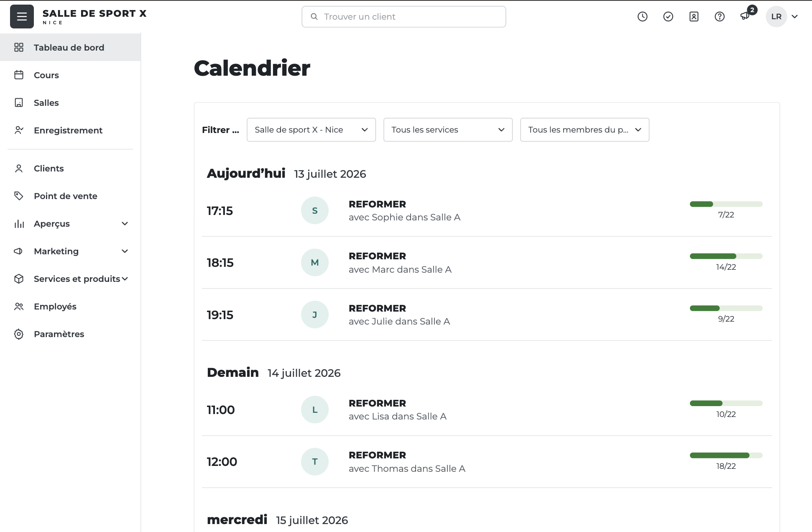Open the Employés section

70,307
